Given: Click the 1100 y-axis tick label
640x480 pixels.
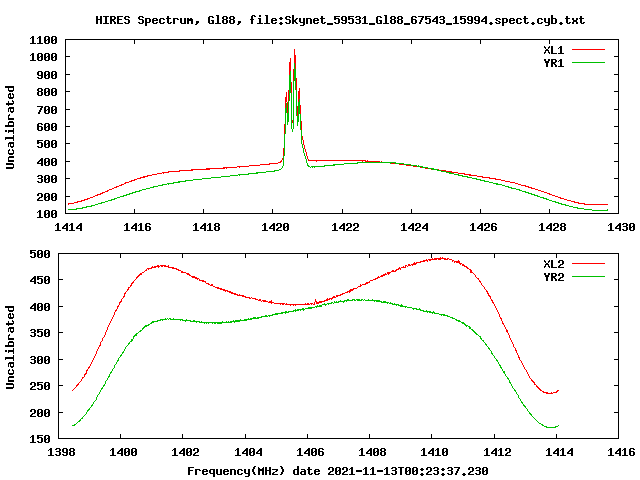Looking at the screenshot, I should 43,40.
